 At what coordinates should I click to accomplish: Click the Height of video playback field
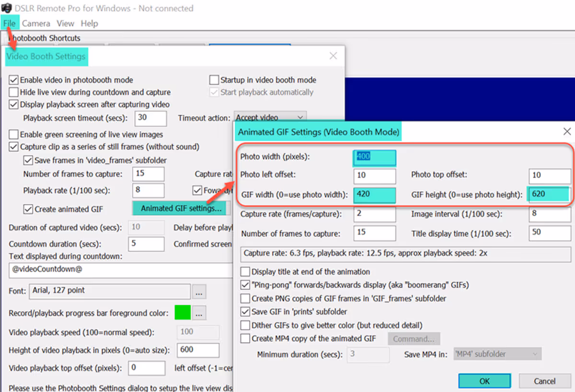(x=198, y=350)
